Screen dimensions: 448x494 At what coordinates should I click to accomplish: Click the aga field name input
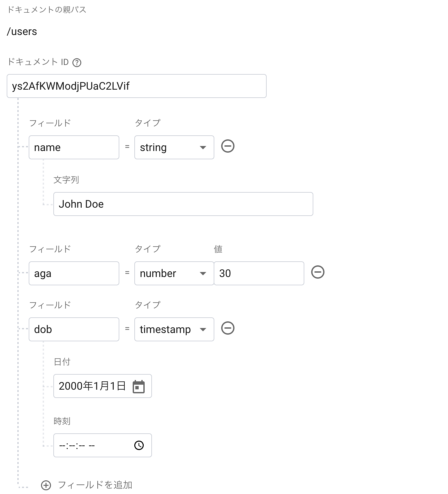pos(74,273)
